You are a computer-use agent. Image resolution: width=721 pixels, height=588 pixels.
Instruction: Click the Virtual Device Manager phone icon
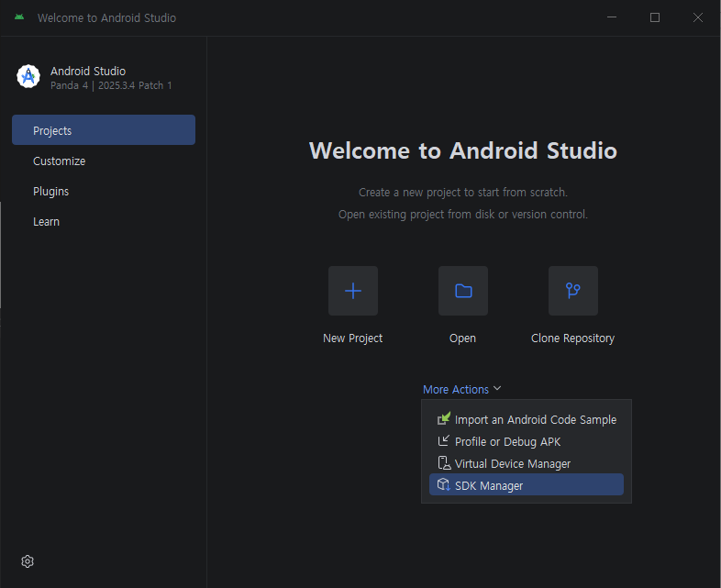[x=444, y=463]
